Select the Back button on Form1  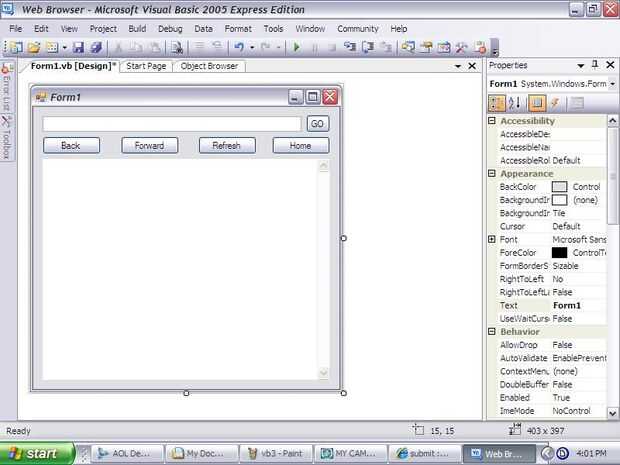(x=71, y=146)
